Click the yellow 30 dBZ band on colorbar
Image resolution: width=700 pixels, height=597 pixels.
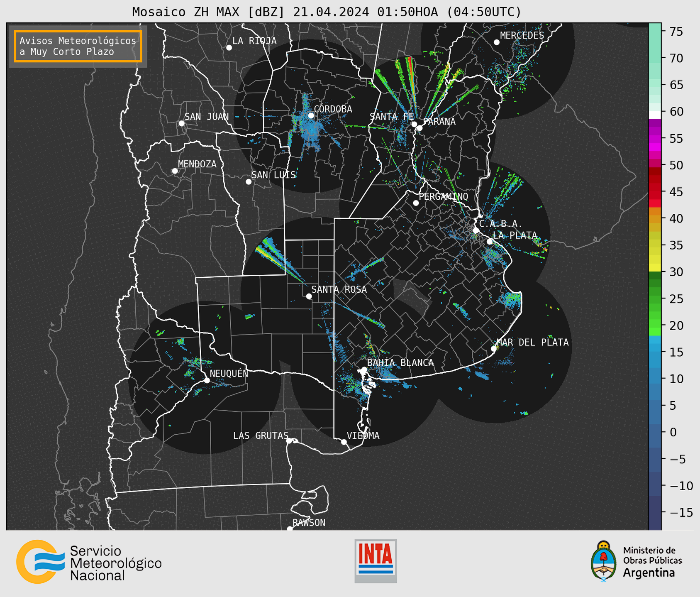[x=655, y=268]
